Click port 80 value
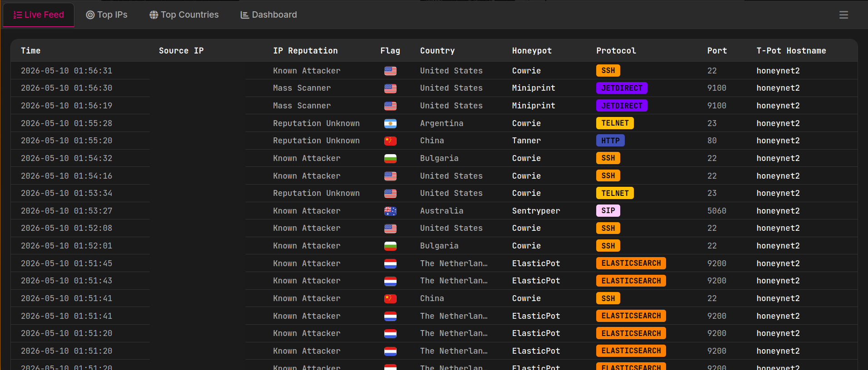The image size is (868, 370). (712, 141)
